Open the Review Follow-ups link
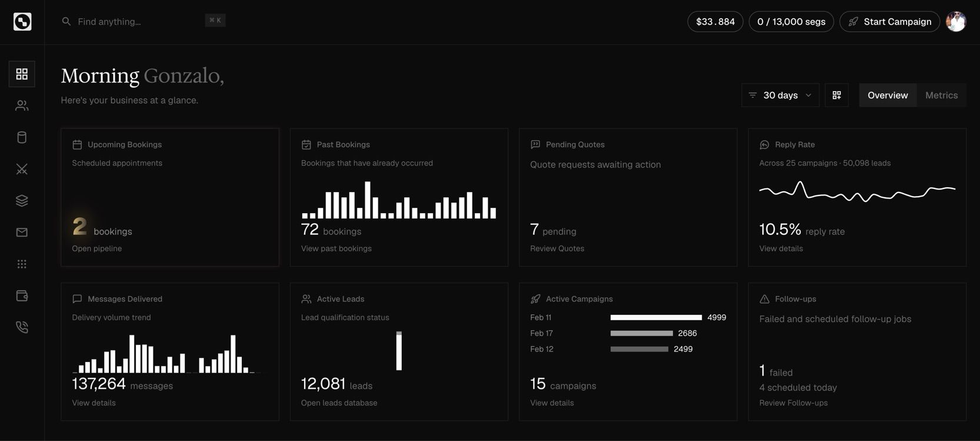The height and width of the screenshot is (441, 980). pyautogui.click(x=794, y=403)
